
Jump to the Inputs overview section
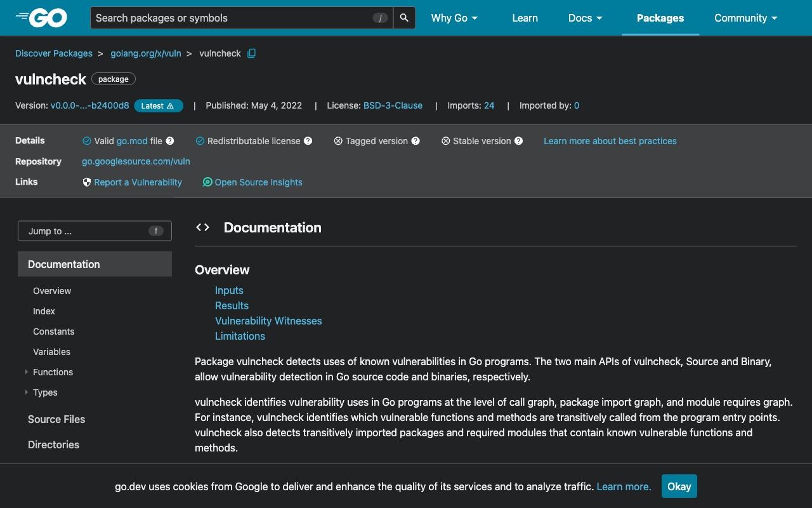229,290
